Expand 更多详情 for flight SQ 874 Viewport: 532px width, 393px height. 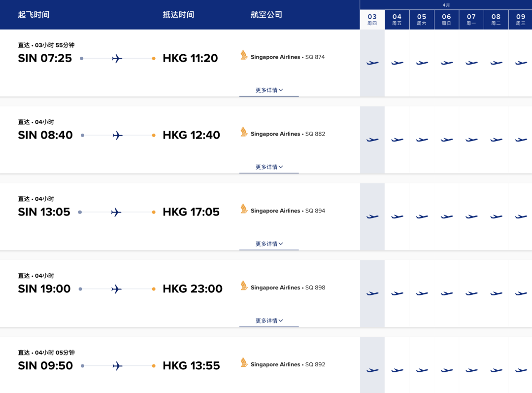(269, 90)
